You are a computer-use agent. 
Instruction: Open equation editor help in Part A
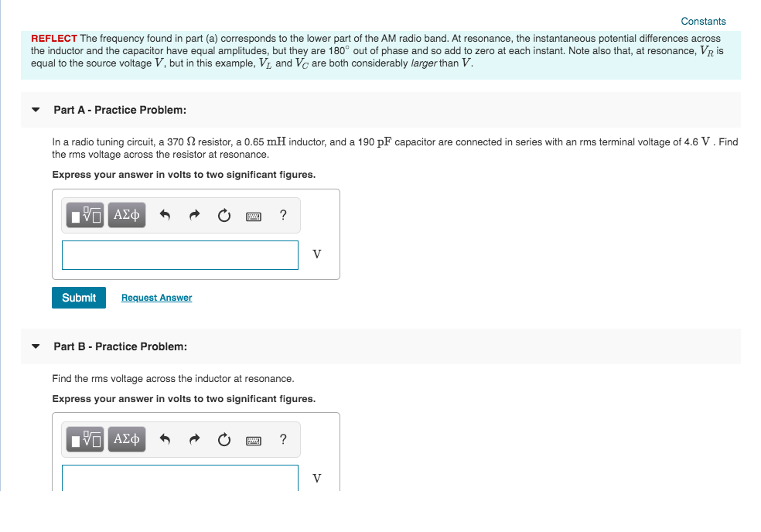283,215
